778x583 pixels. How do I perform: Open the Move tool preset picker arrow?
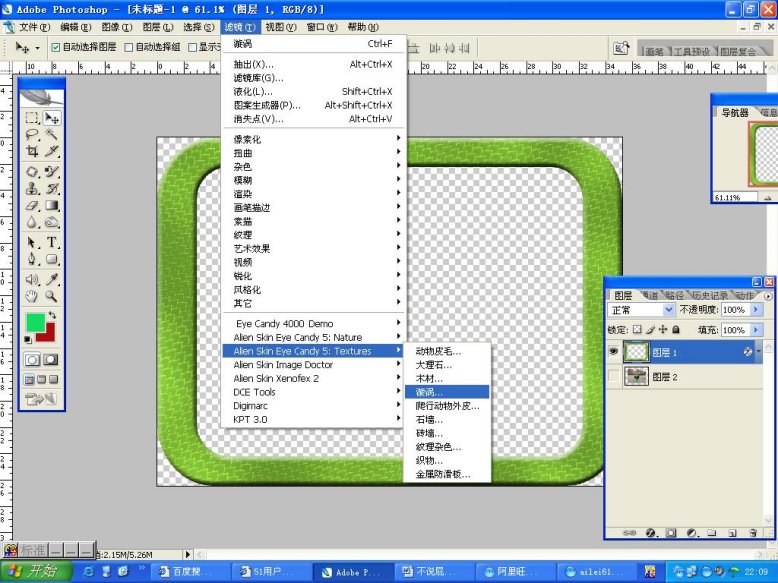pyautogui.click(x=37, y=48)
